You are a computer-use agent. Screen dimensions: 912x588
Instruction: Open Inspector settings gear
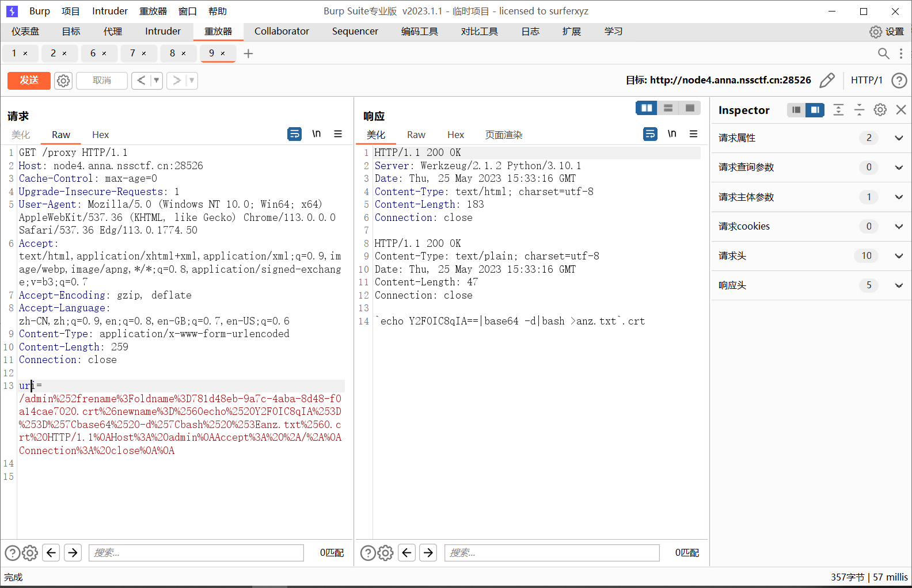point(880,109)
